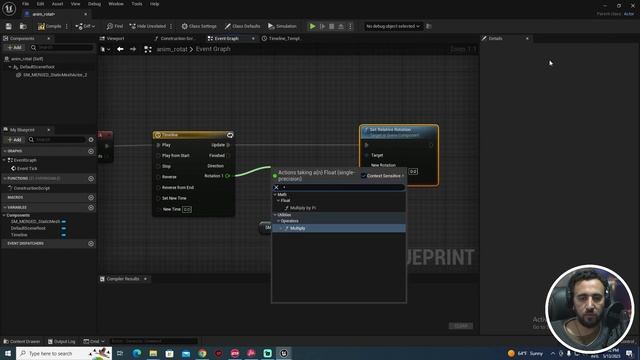640x360 pixels.
Task: Open the graph bookmarks dropdown icon
Action: coord(105,49)
